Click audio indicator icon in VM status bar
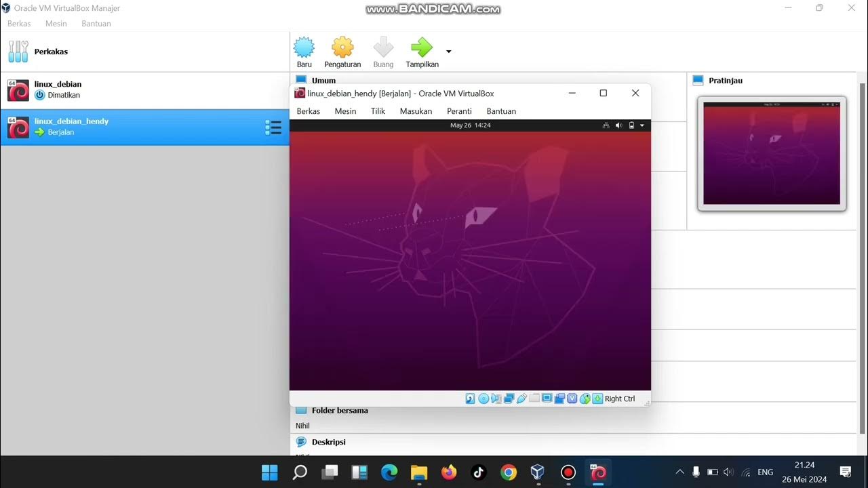This screenshot has height=488, width=868. tap(496, 399)
